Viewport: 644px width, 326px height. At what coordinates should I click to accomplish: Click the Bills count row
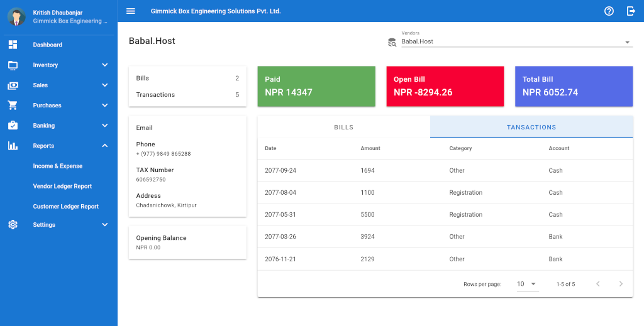(x=187, y=79)
